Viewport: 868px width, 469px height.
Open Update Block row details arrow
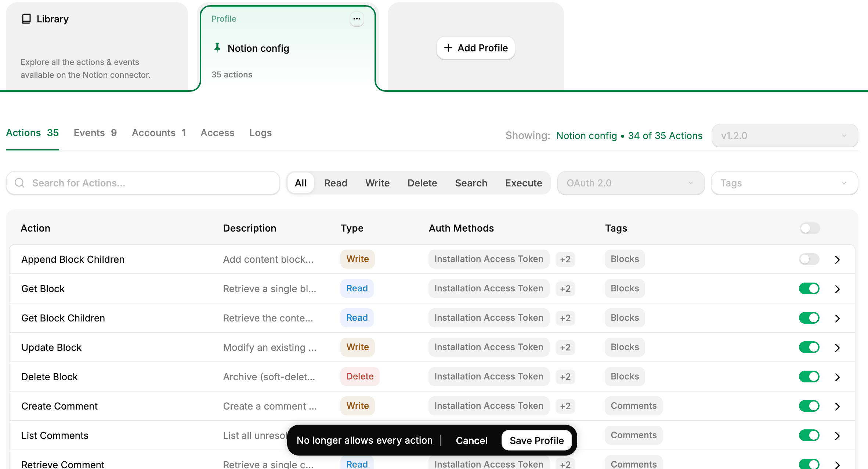pyautogui.click(x=838, y=348)
